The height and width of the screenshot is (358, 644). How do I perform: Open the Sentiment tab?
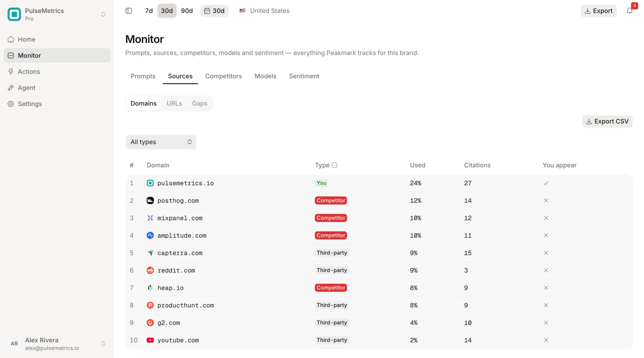coord(304,76)
